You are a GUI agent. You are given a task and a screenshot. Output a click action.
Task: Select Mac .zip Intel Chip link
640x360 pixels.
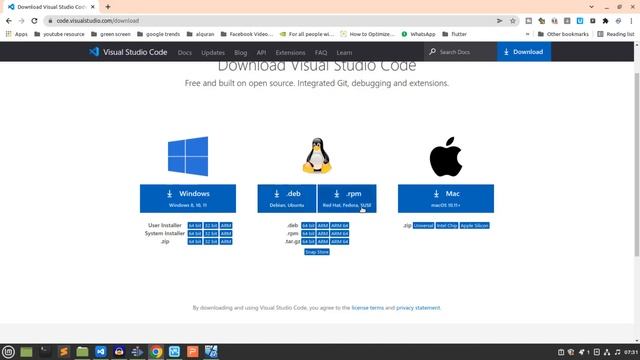pyautogui.click(x=447, y=225)
